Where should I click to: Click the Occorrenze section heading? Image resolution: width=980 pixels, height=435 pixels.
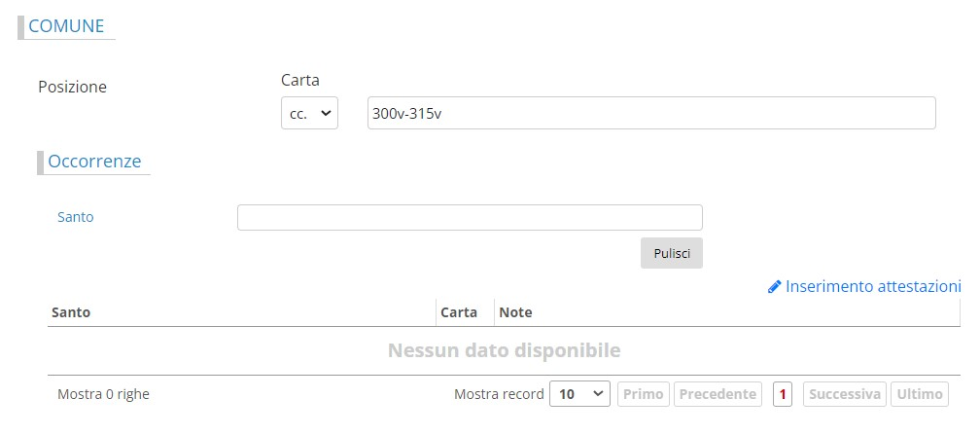click(x=94, y=162)
